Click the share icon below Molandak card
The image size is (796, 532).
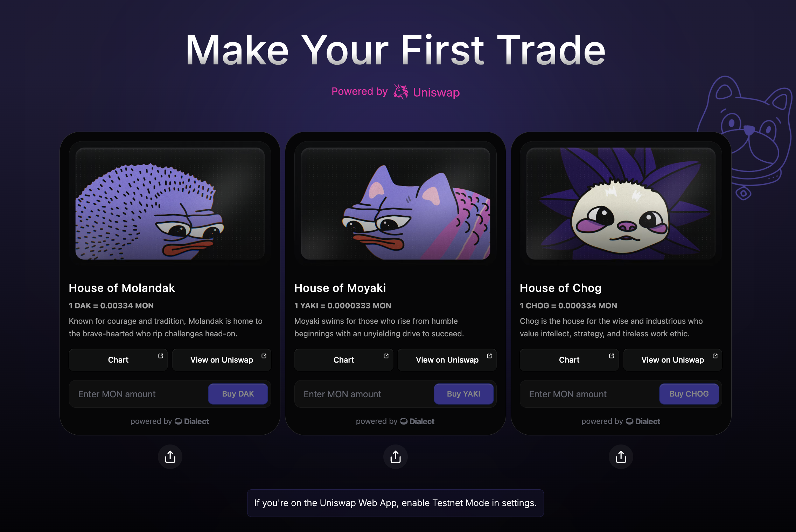click(170, 457)
